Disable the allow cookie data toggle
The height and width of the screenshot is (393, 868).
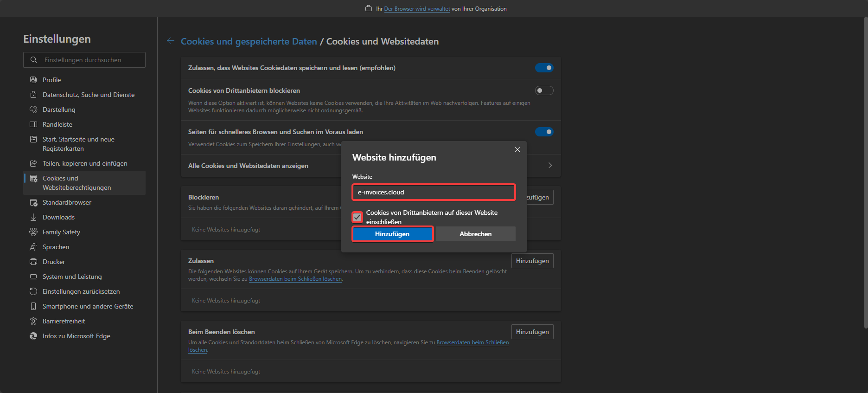[x=544, y=68]
